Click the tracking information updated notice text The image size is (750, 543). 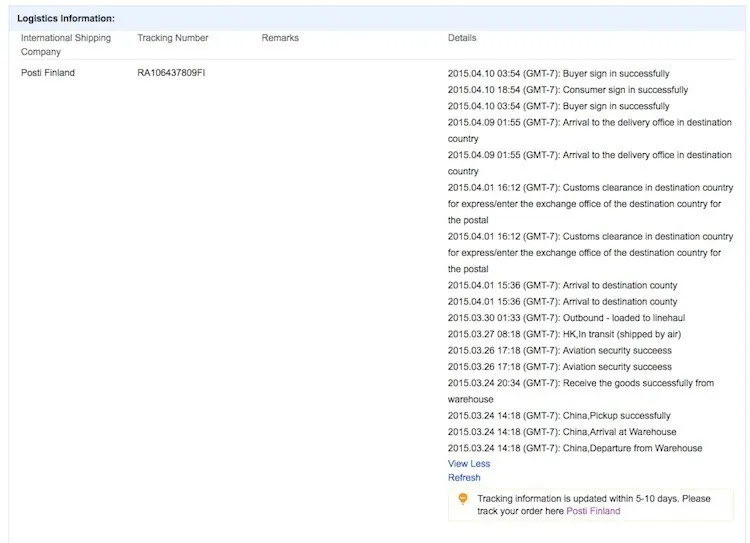tap(594, 505)
